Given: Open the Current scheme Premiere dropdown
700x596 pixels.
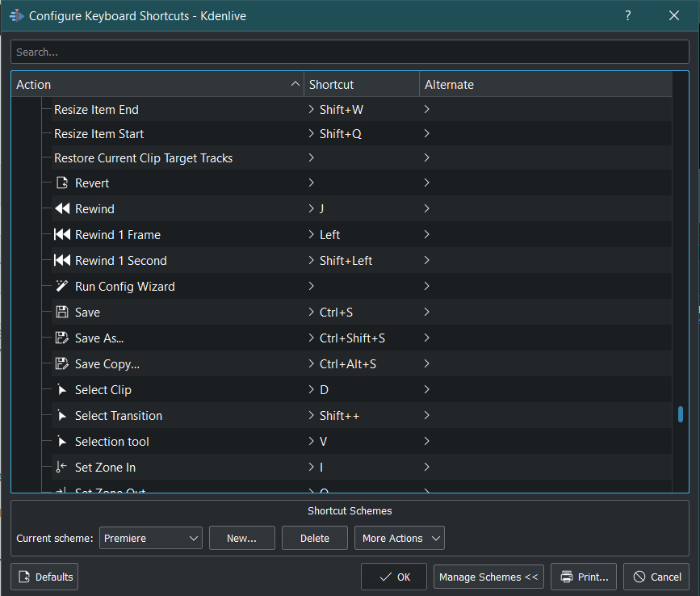Looking at the screenshot, I should [x=151, y=538].
